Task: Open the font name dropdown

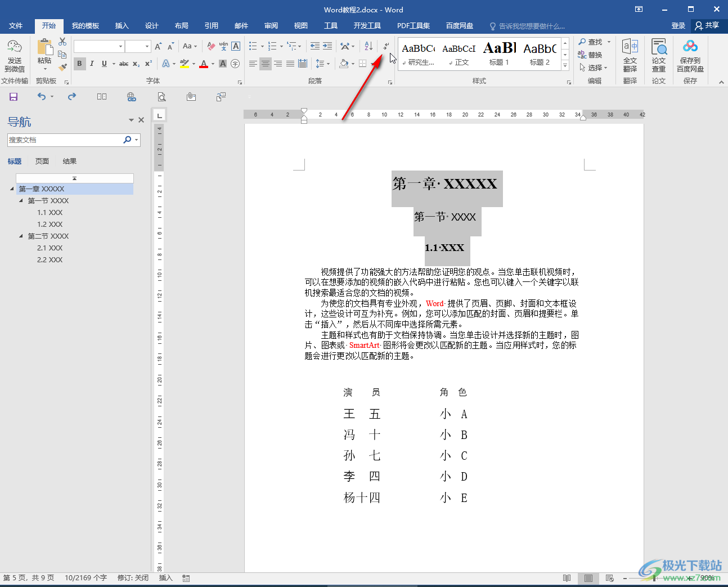Action: [120, 46]
